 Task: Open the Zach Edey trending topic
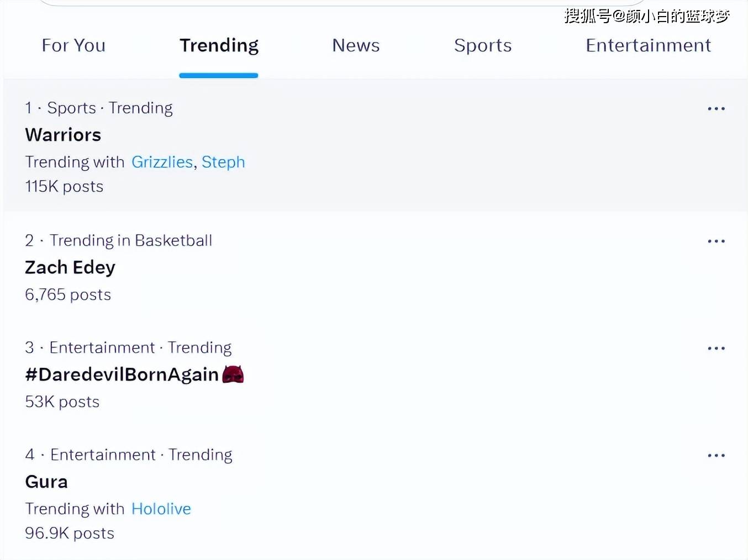70,267
